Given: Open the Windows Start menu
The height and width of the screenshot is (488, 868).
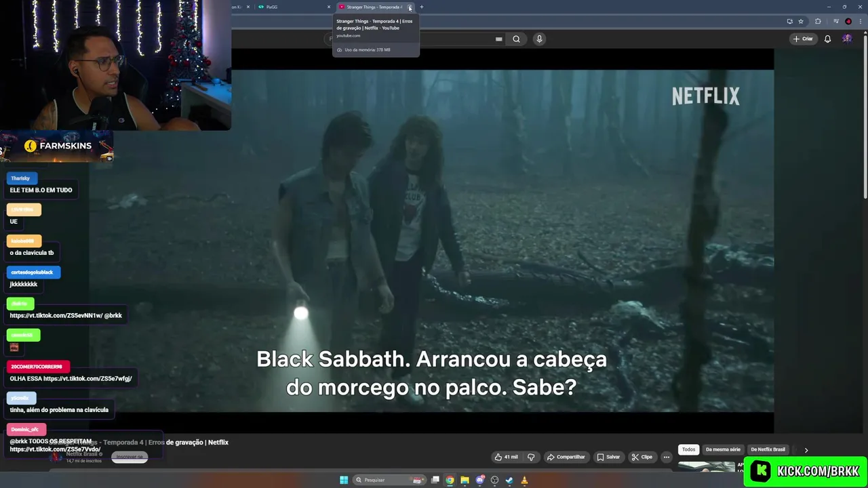Looking at the screenshot, I should (x=344, y=480).
